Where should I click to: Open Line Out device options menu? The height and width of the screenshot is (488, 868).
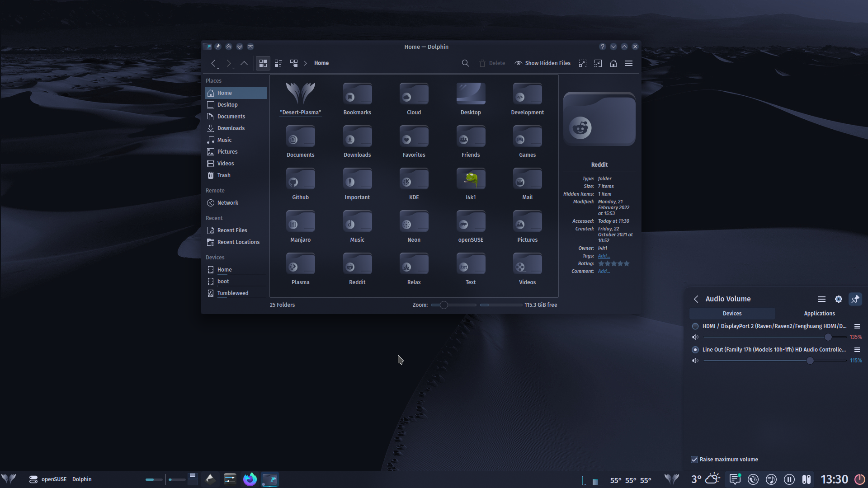(x=857, y=350)
